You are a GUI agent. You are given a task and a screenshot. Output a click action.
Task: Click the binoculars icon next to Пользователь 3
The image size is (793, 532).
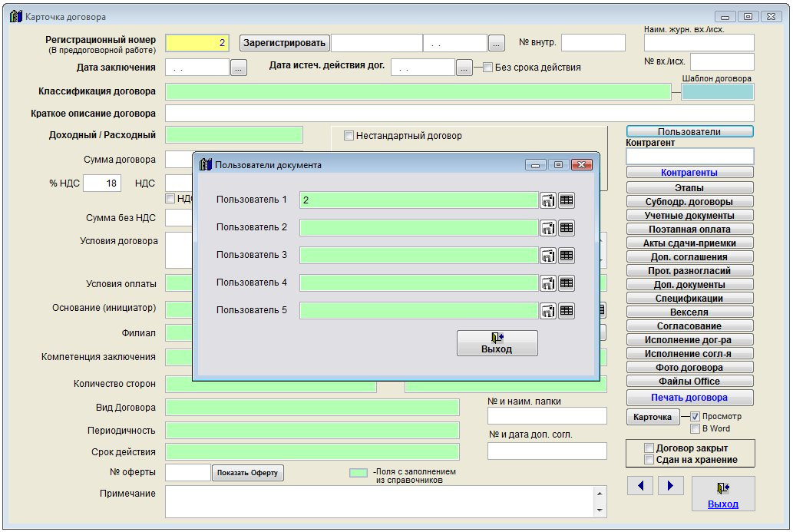[548, 256]
